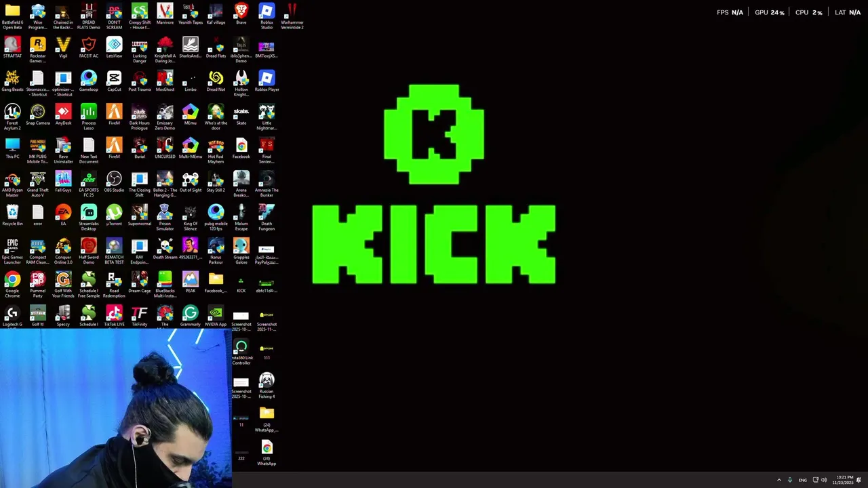Select the New Text Document file
This screenshot has height=488, width=868.
pos(89,150)
